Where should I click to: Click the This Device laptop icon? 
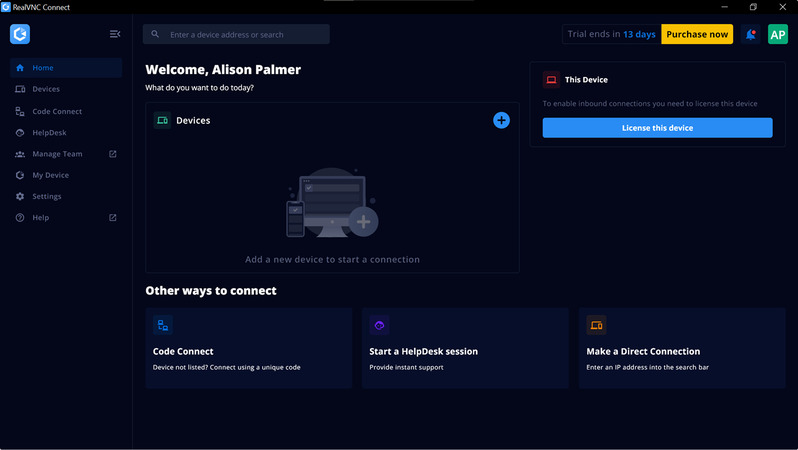(551, 80)
